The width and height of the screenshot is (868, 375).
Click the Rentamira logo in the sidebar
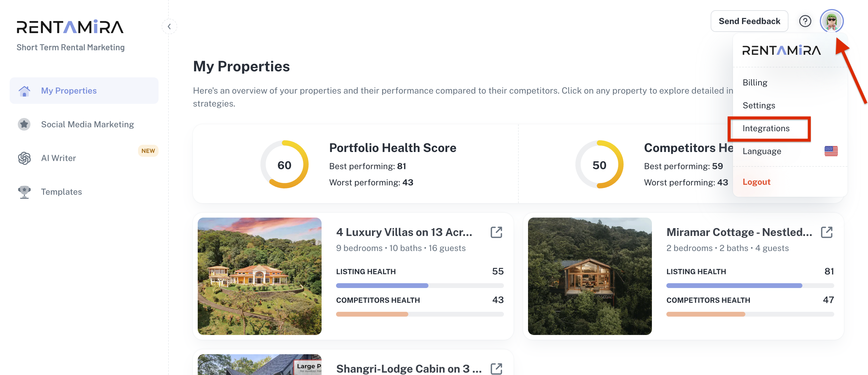point(70,27)
